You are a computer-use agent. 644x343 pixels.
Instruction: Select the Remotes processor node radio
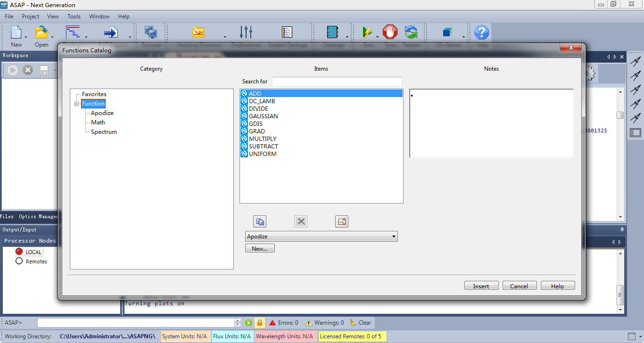tap(19, 261)
